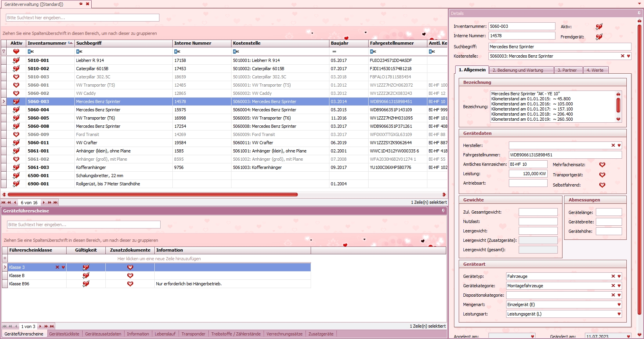
Task: Toggle the Selbstfahrend checkbox
Action: pyautogui.click(x=602, y=185)
